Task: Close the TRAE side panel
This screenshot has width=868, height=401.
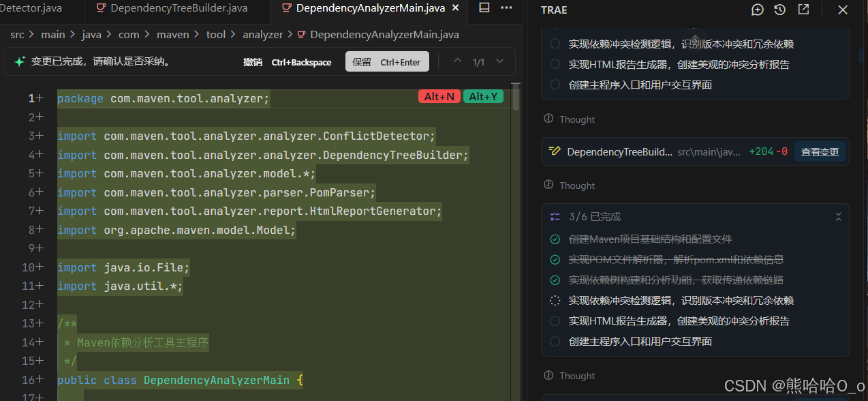Action: 843,10
